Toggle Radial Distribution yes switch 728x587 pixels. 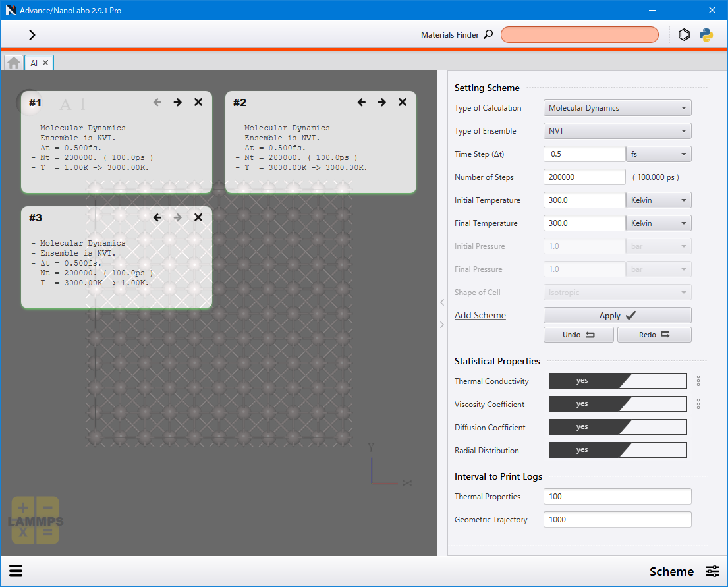click(x=617, y=450)
